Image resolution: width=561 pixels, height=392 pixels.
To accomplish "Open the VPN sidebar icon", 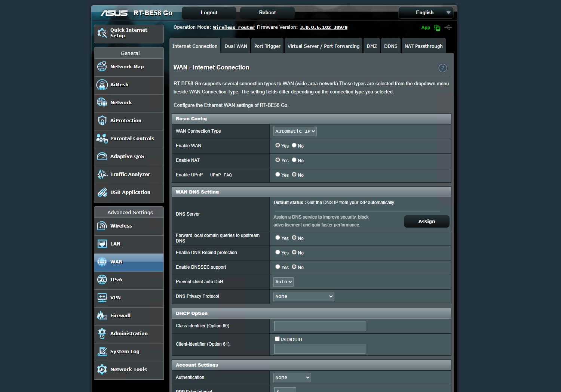I will click(x=102, y=297).
